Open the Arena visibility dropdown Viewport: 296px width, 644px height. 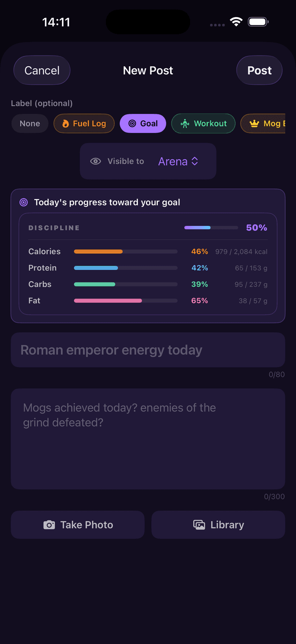click(x=178, y=161)
